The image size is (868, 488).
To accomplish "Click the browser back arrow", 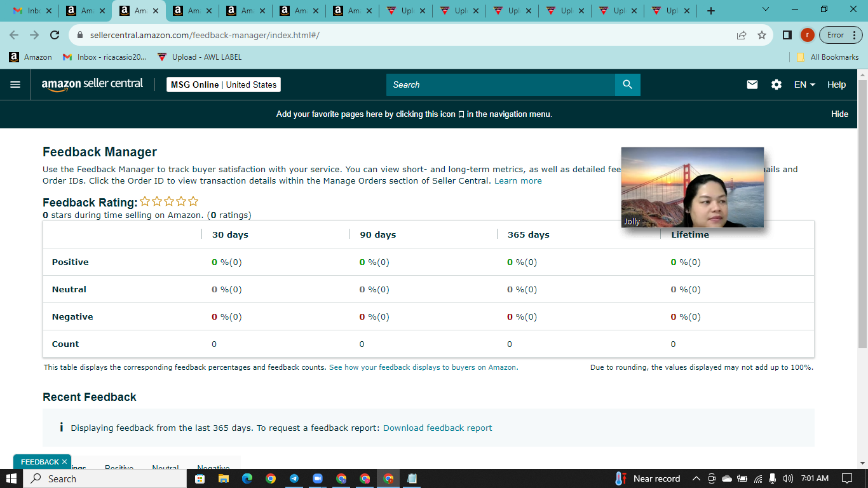I will (x=14, y=35).
